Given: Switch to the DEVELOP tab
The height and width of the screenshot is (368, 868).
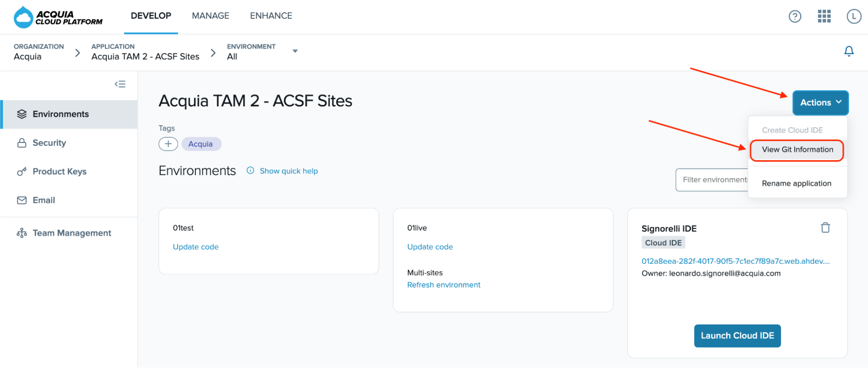Looking at the screenshot, I should [x=151, y=16].
